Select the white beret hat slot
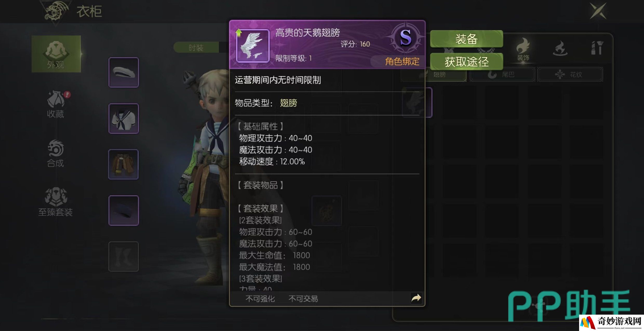This screenshot has width=644, height=331. pos(124,72)
